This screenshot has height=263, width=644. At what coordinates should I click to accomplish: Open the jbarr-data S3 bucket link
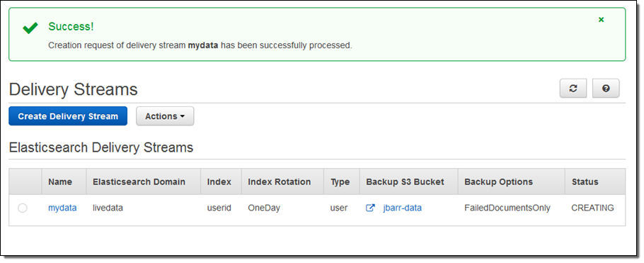[402, 208]
